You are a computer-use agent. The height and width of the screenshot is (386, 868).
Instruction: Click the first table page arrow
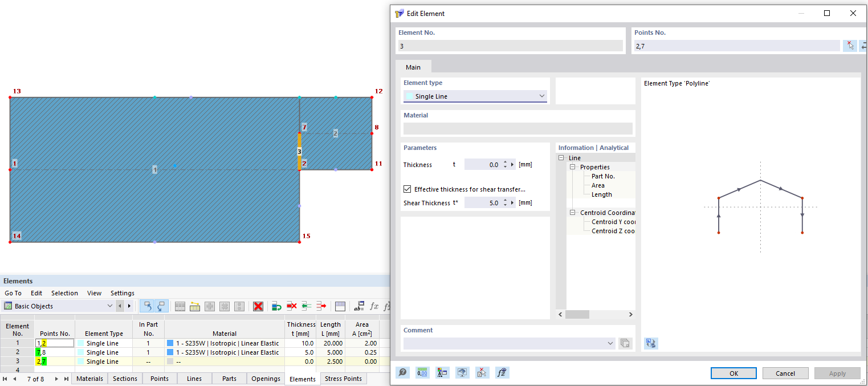5,379
